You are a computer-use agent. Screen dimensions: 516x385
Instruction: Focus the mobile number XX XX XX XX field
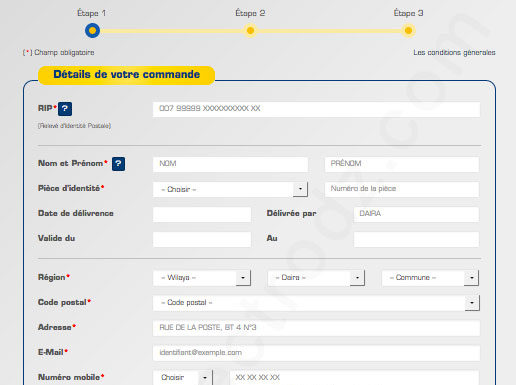pyautogui.click(x=354, y=378)
